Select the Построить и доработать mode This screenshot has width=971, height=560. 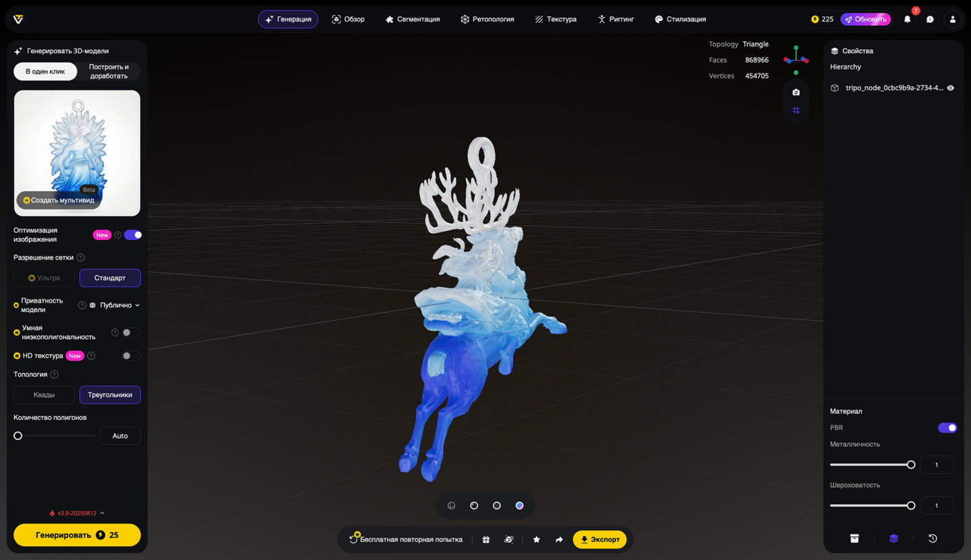pyautogui.click(x=109, y=71)
